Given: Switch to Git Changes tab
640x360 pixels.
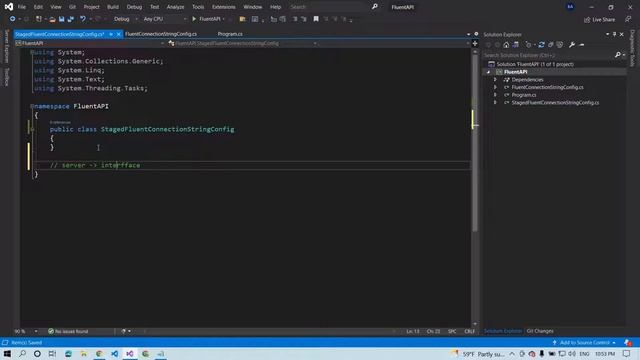Looking at the screenshot, I should click(540, 331).
